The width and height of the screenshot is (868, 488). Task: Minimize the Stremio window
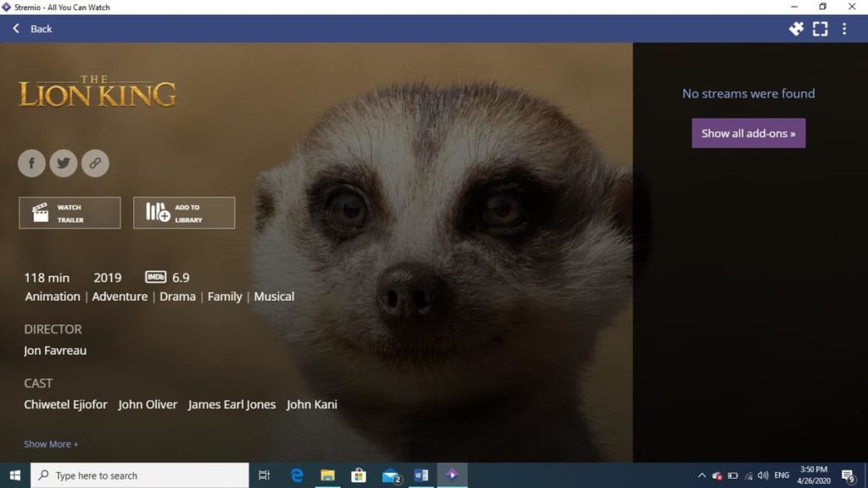coord(794,7)
